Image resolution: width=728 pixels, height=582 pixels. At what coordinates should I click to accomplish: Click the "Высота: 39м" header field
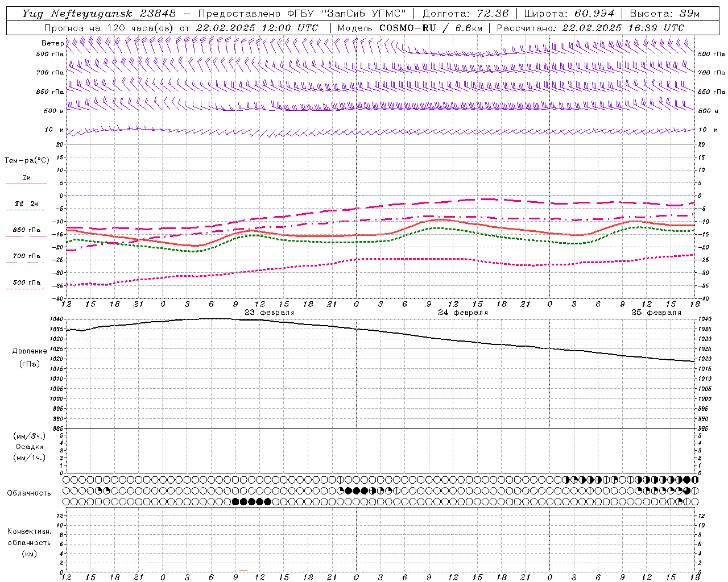click(665, 14)
